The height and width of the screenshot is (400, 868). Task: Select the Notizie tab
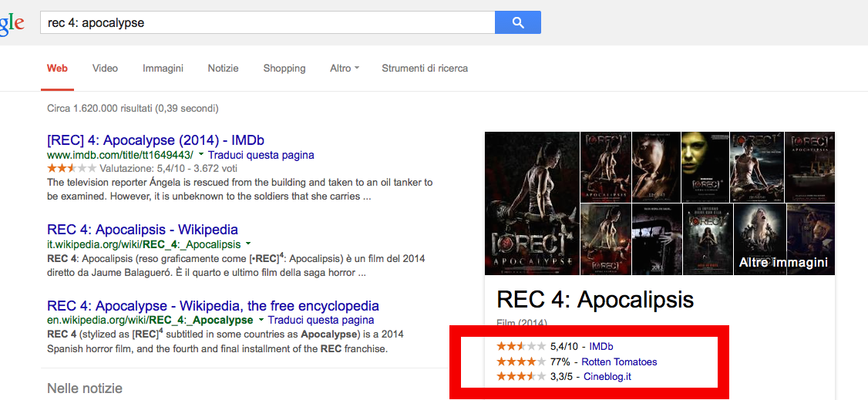tap(223, 68)
